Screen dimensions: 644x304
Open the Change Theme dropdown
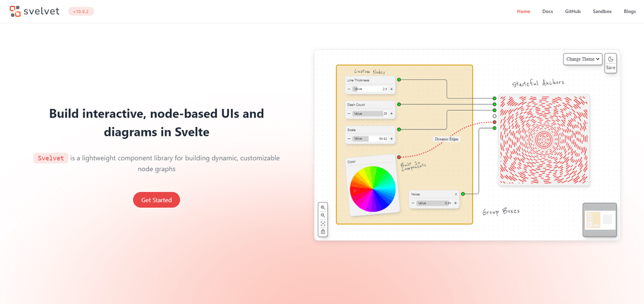pos(583,59)
